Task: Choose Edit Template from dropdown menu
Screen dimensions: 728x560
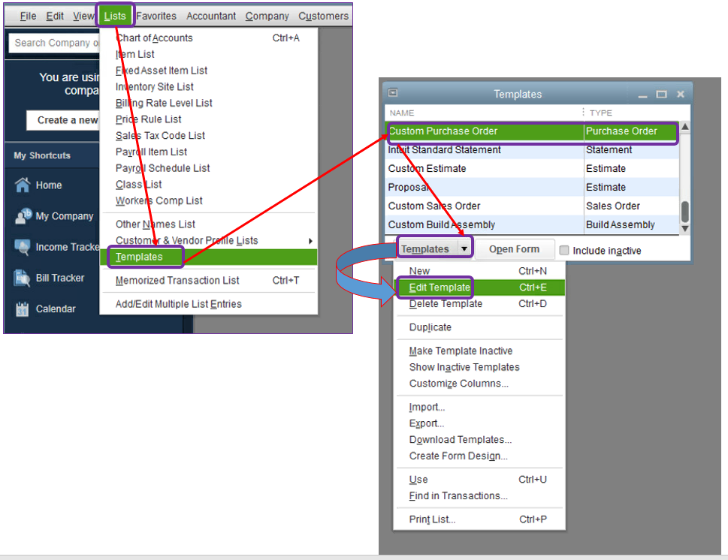Action: point(479,288)
